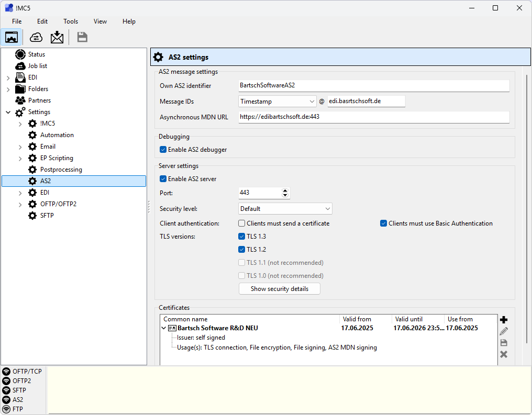
Task: Open the View menu
Action: pos(100,21)
